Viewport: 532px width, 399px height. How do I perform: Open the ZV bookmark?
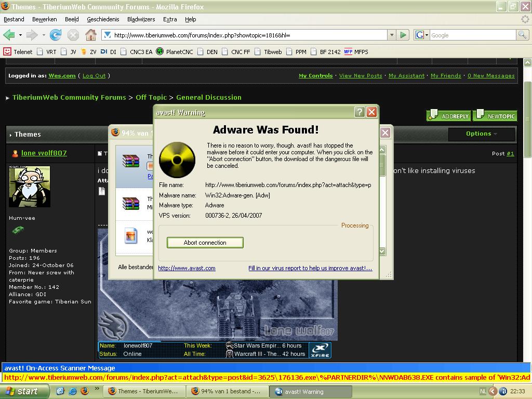pos(88,52)
